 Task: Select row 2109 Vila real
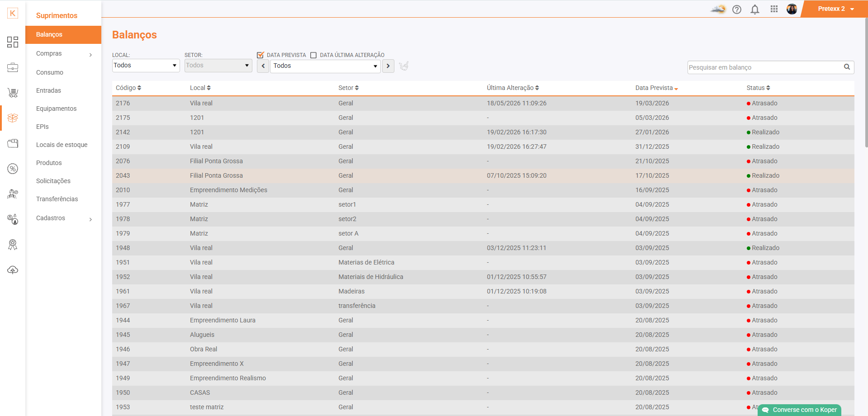click(x=483, y=147)
